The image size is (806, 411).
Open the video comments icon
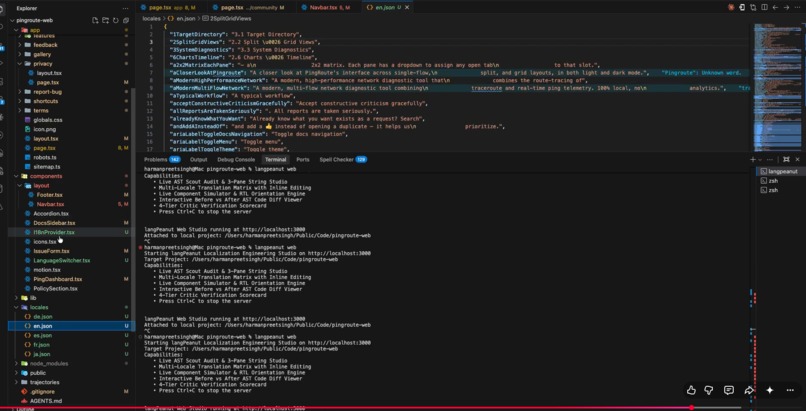(729, 390)
